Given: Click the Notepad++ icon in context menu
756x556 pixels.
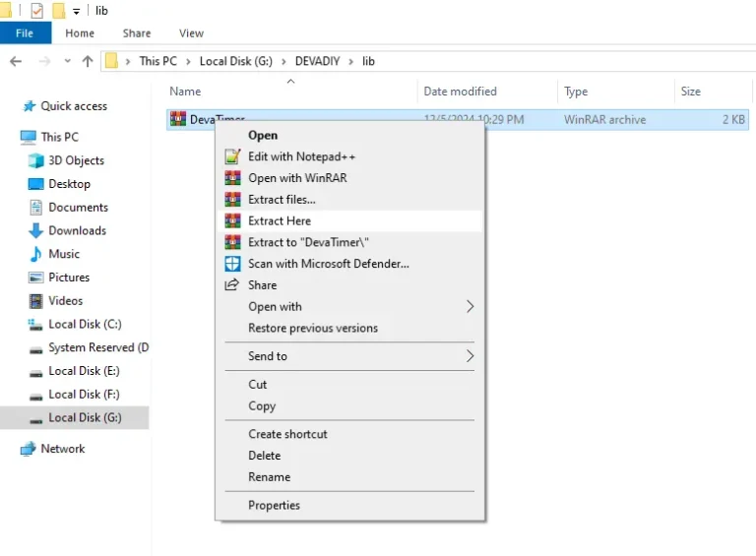Looking at the screenshot, I should coord(232,156).
